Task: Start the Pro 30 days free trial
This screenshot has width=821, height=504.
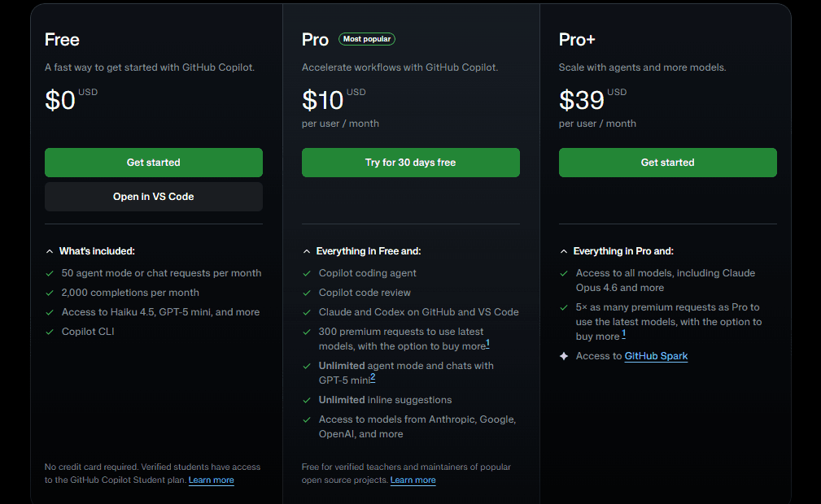Action: coord(411,163)
